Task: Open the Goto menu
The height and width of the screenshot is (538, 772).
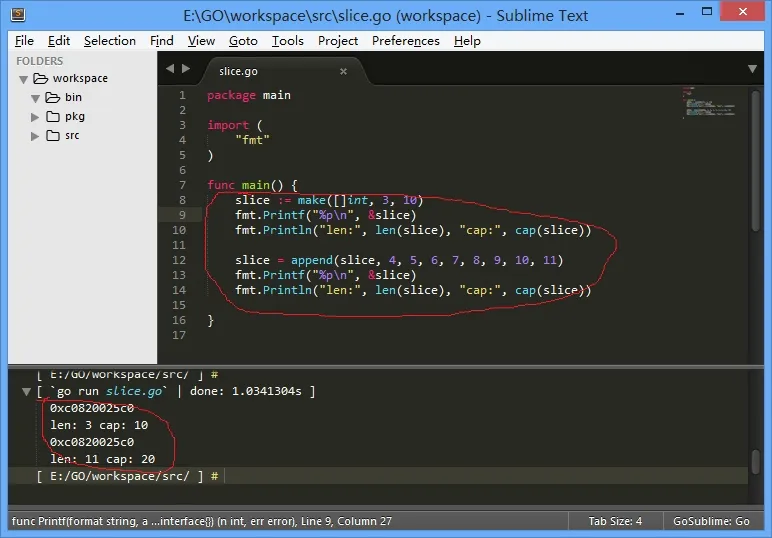Action: [x=243, y=41]
